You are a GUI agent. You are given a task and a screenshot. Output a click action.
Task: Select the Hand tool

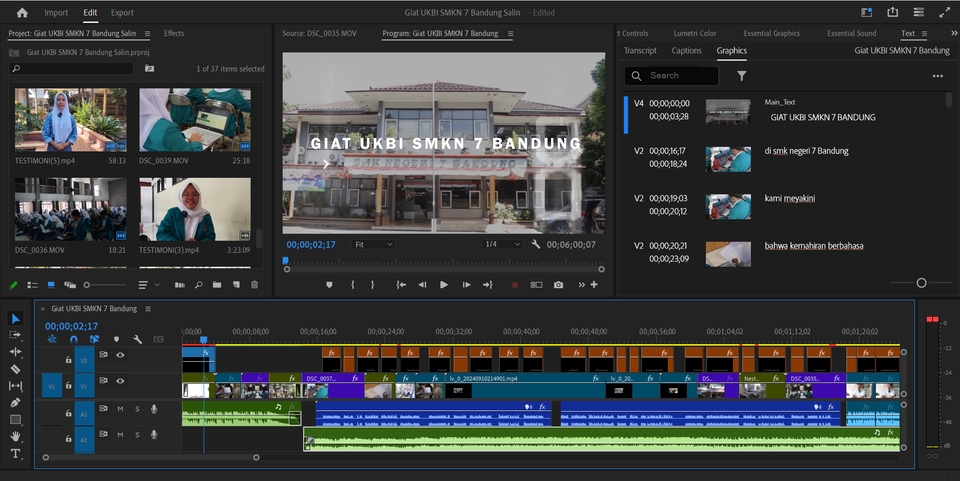[x=15, y=436]
